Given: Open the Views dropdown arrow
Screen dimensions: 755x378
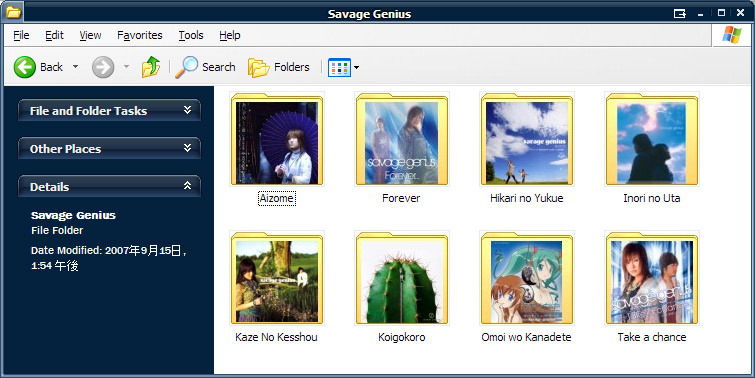Looking at the screenshot, I should [356, 67].
